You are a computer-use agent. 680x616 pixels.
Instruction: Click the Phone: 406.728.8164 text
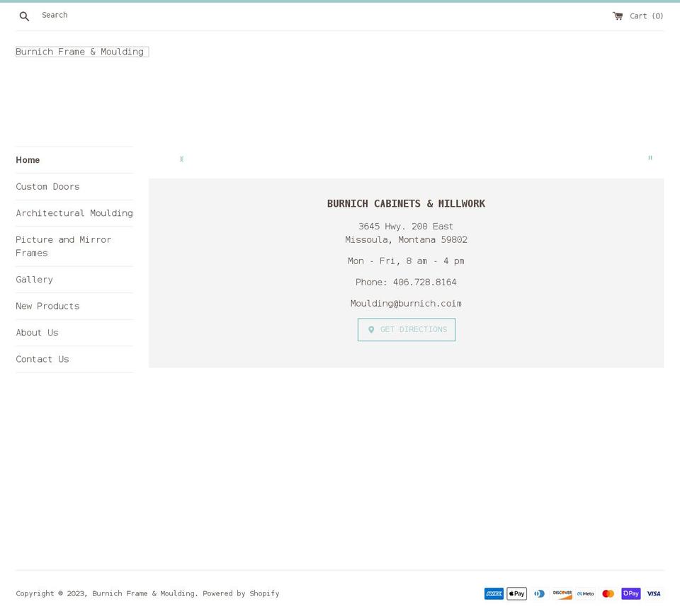tap(406, 283)
